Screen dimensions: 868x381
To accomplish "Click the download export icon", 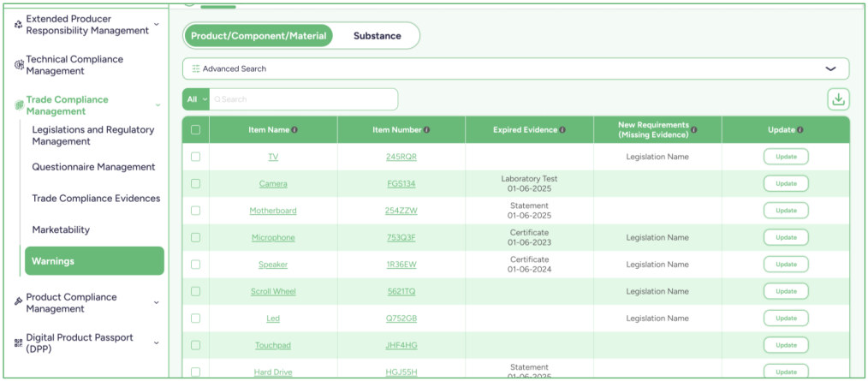I will tap(838, 99).
